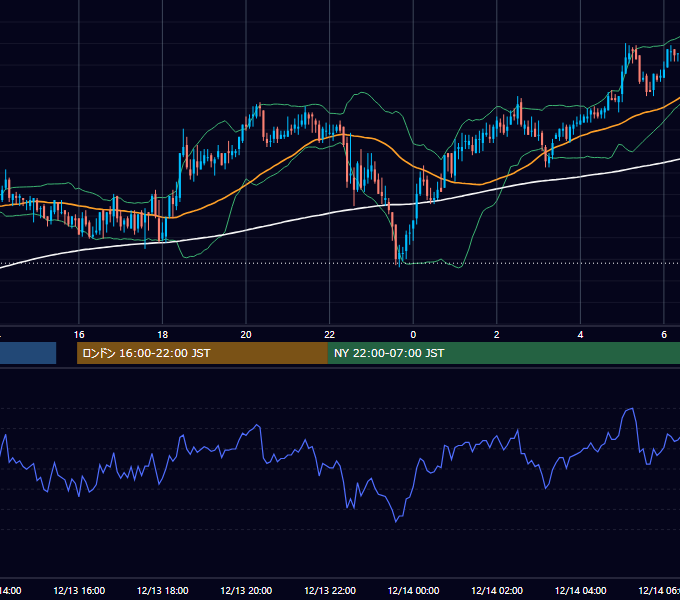Image resolution: width=680 pixels, height=600 pixels.
Task: Click the 12/14 02:00 date label
Action: (x=497, y=590)
